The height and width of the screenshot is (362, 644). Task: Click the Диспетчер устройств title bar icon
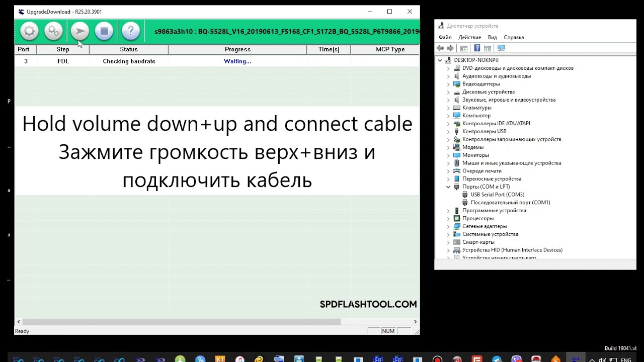click(x=441, y=26)
